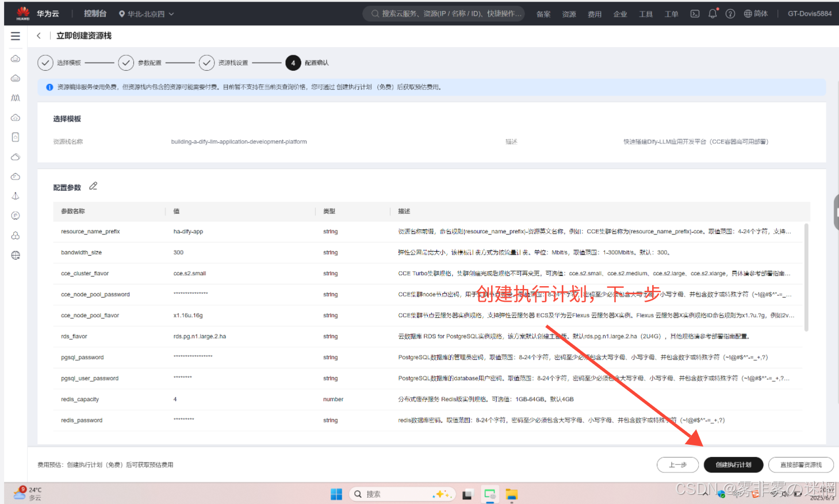
Task: Open the help question mark icon
Action: click(x=730, y=14)
